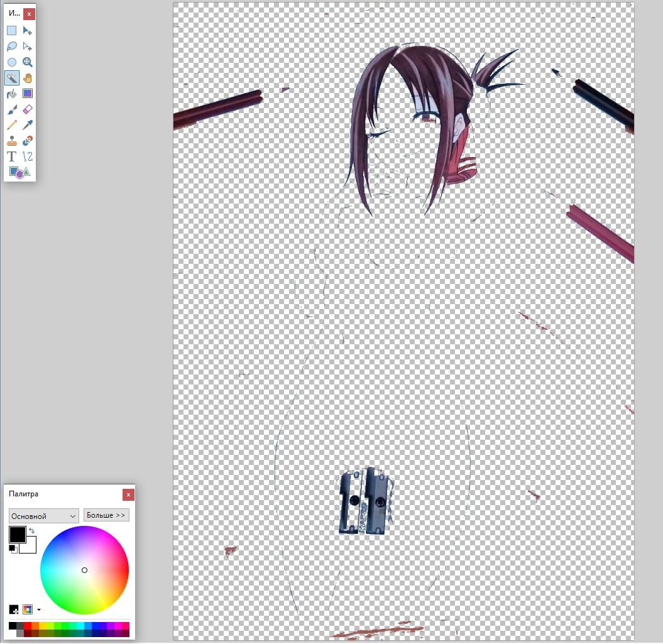Open the palette management icon menu
Screen dimensions: 663x644
[x=28, y=609]
